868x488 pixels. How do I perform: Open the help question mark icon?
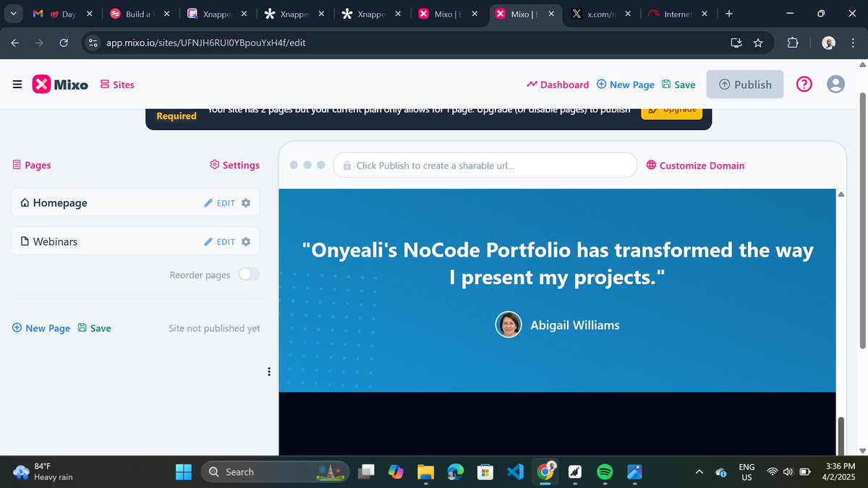804,85
